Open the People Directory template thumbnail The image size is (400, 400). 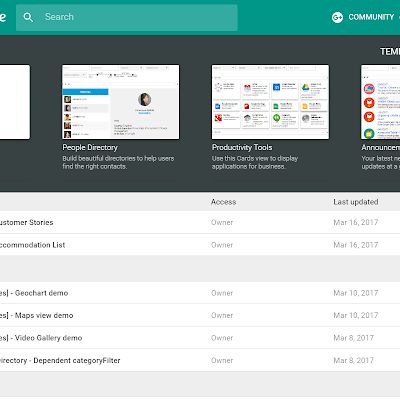point(121,102)
